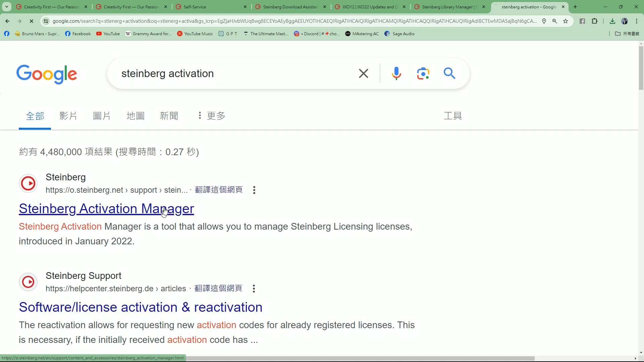Open Google Lens image search
The image size is (644, 362).
(x=423, y=73)
